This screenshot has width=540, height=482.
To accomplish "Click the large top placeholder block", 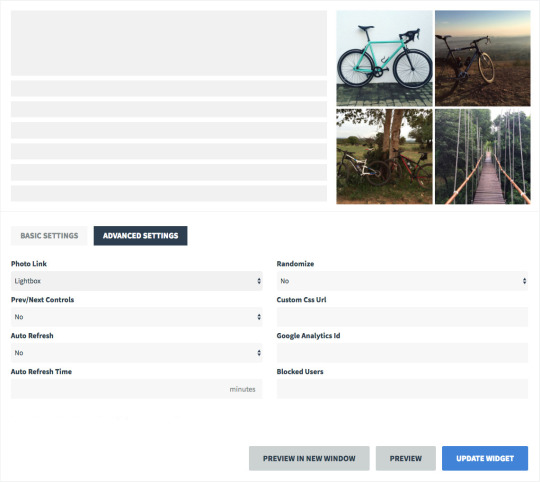I will pos(169,43).
